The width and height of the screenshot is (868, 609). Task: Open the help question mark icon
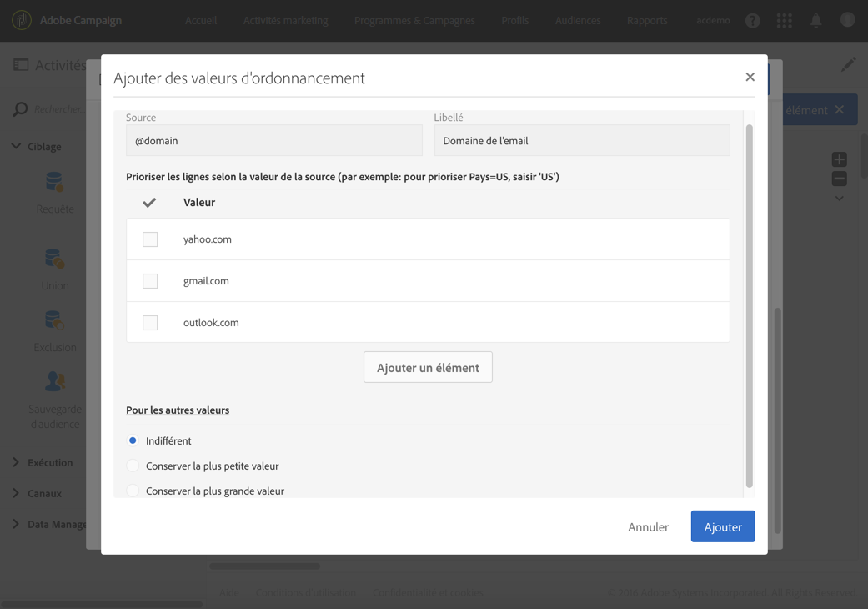pyautogui.click(x=752, y=21)
